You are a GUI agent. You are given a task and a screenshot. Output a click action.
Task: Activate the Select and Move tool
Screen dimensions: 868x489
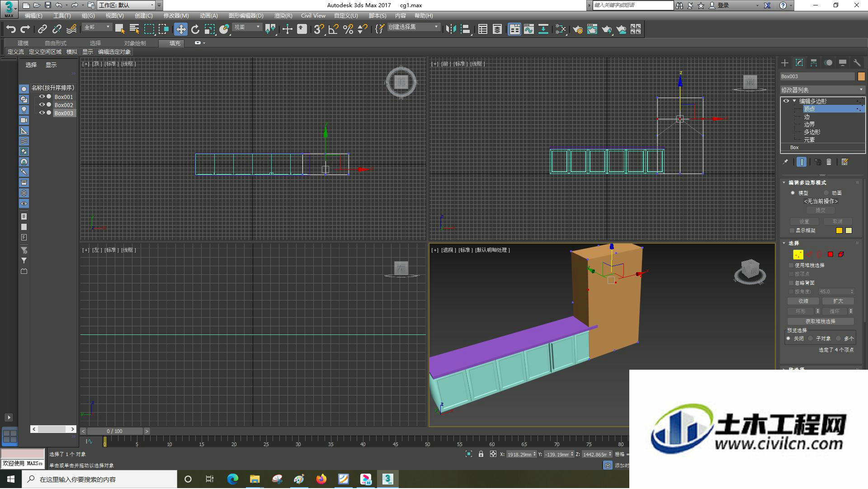coord(181,29)
